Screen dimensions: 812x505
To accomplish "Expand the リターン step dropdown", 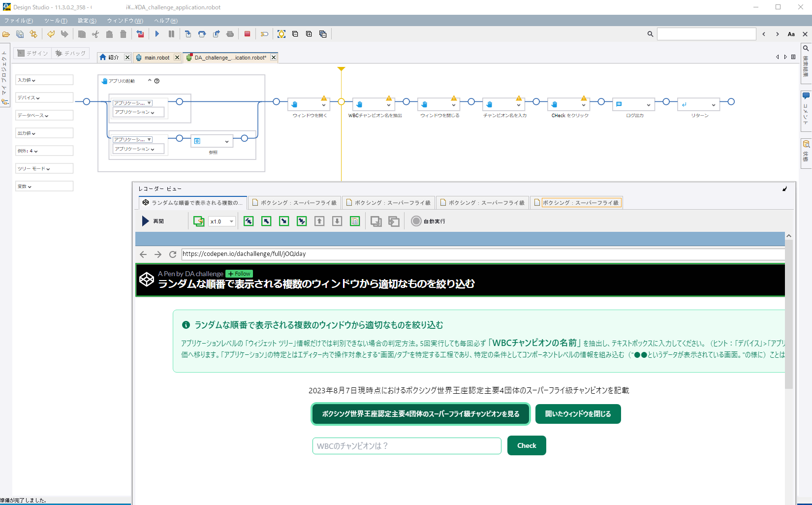I will [714, 105].
